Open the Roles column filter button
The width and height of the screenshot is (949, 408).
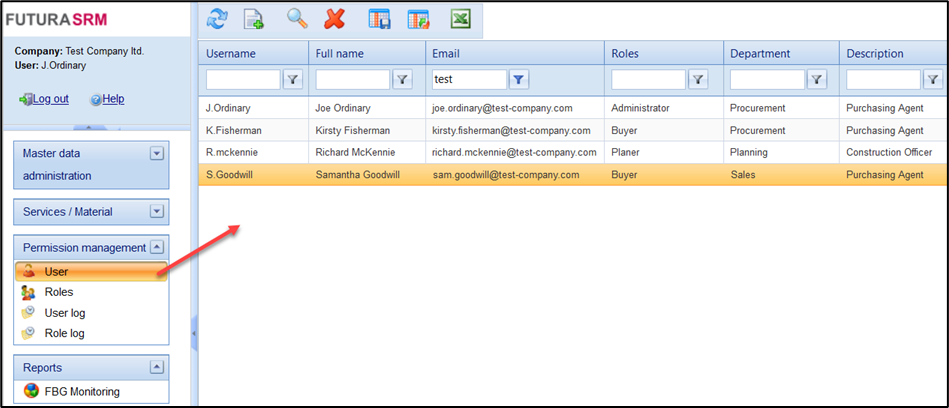pos(699,80)
